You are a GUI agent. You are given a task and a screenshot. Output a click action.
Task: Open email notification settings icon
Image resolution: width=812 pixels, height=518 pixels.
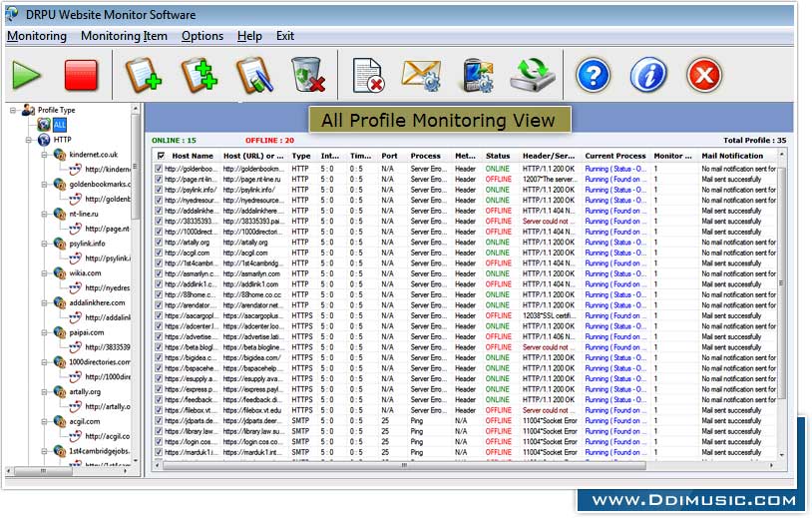pos(422,76)
